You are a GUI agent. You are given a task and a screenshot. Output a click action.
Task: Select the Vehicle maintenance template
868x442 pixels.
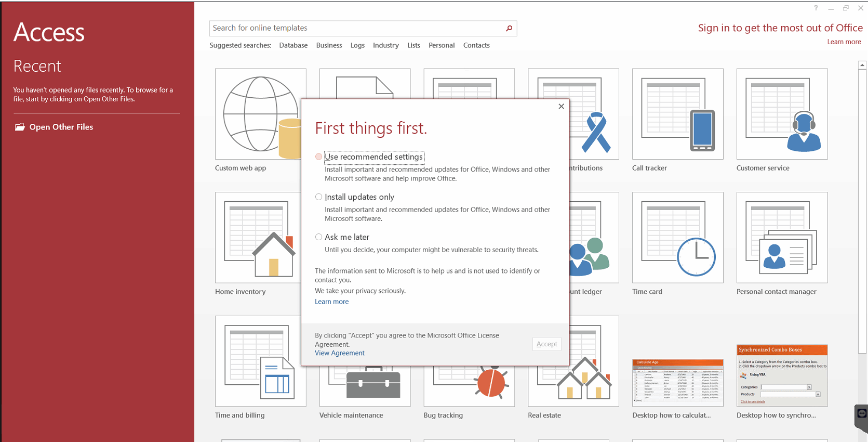(365, 386)
